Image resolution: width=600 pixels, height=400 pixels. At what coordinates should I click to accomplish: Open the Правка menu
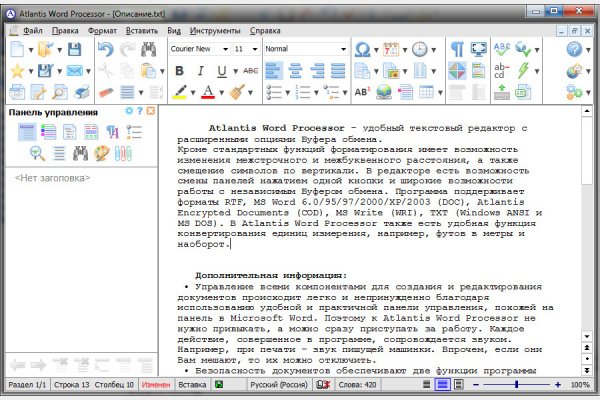(65, 31)
